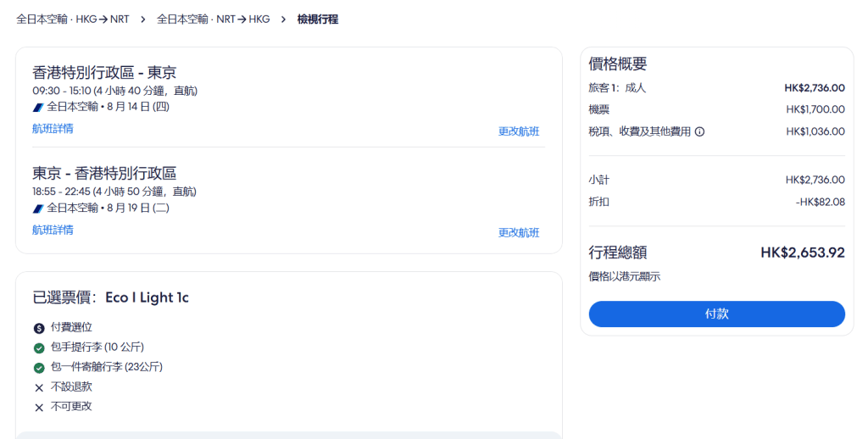The width and height of the screenshot is (868, 439).
Task: Click the ANA logo on the 8月19日 flight
Action: point(38,208)
